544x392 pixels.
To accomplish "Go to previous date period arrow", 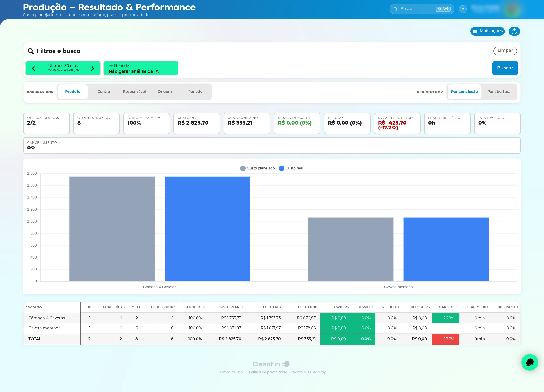I will pyautogui.click(x=34, y=68).
